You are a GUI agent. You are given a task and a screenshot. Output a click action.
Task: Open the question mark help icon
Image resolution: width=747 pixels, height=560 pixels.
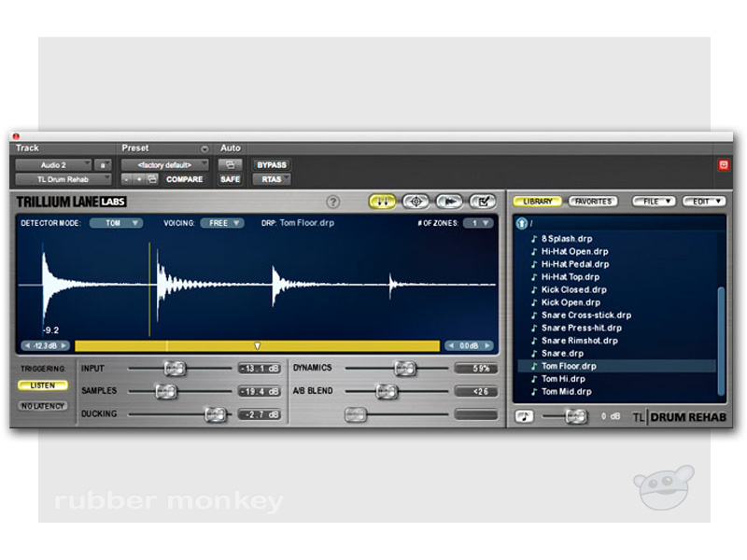(333, 202)
